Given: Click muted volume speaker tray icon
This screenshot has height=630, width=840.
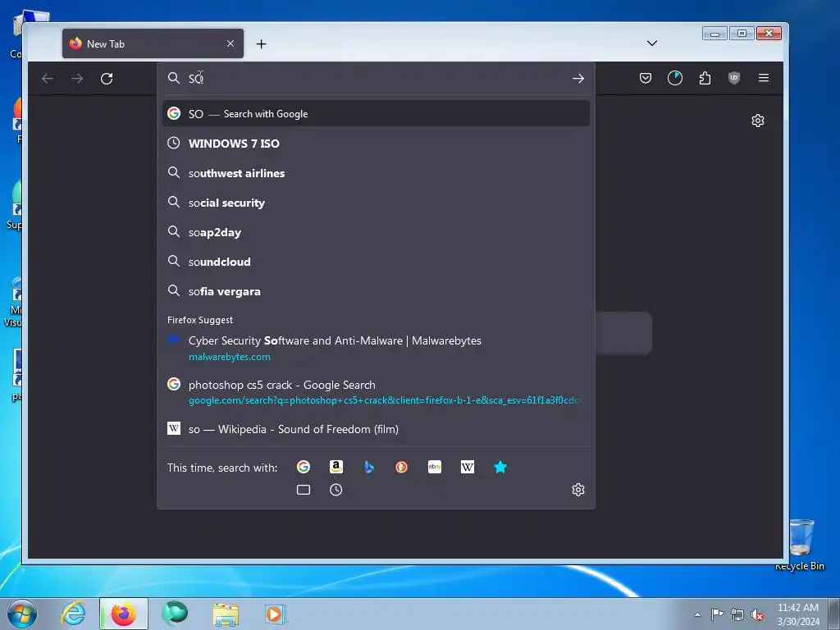Looking at the screenshot, I should 757,614.
